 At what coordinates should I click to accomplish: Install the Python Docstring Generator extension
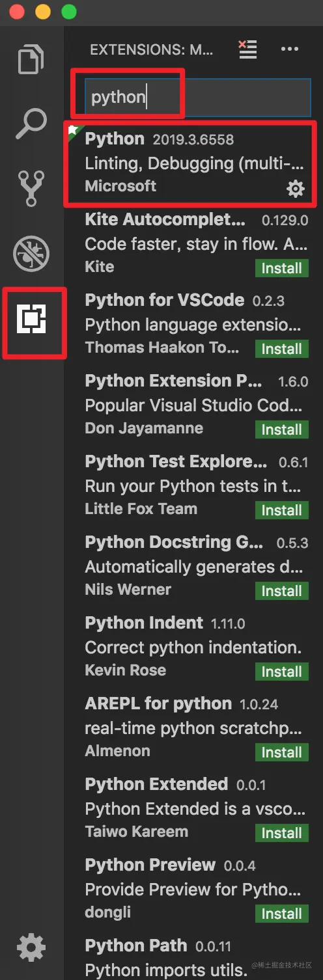pos(281,591)
